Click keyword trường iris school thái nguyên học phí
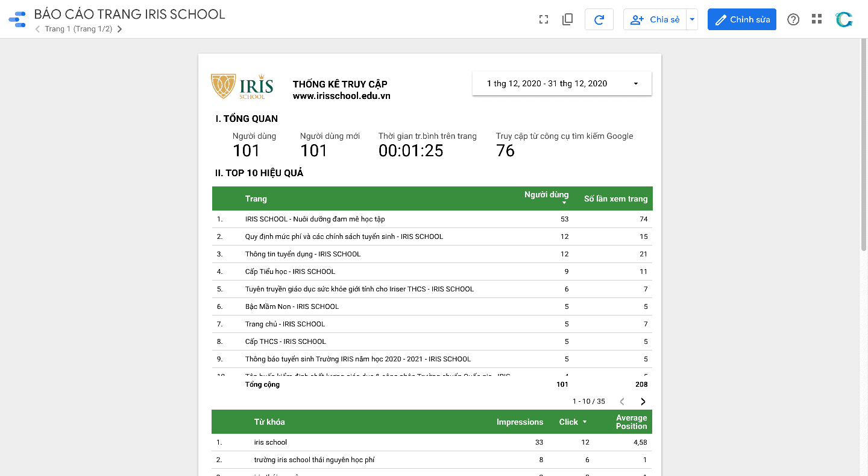 (432, 460)
